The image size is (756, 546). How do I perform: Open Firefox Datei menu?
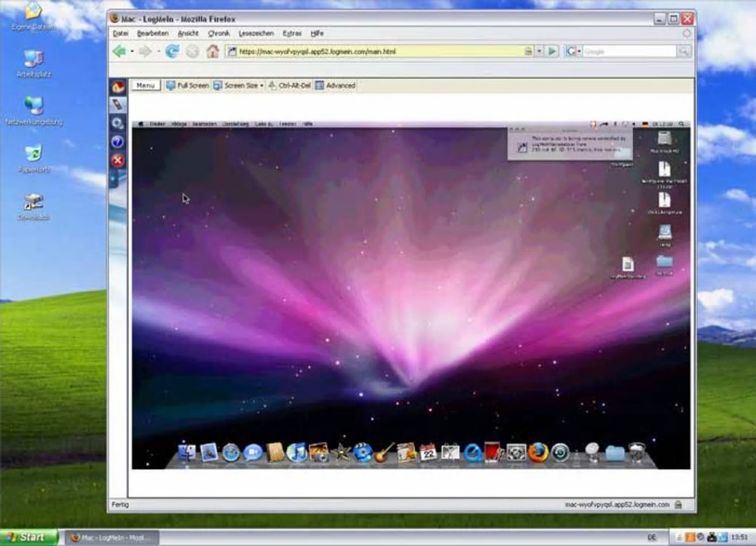pos(121,33)
